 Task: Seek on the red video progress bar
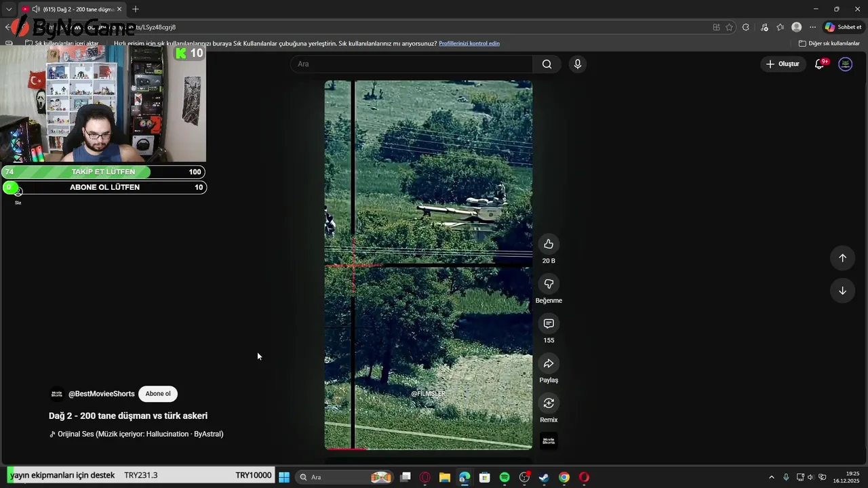(x=428, y=448)
